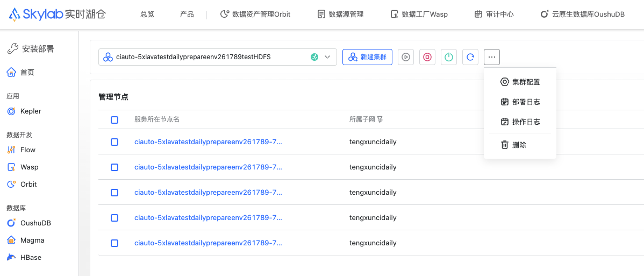Go to 产品 tab
The width and height of the screenshot is (644, 276).
[x=187, y=15]
